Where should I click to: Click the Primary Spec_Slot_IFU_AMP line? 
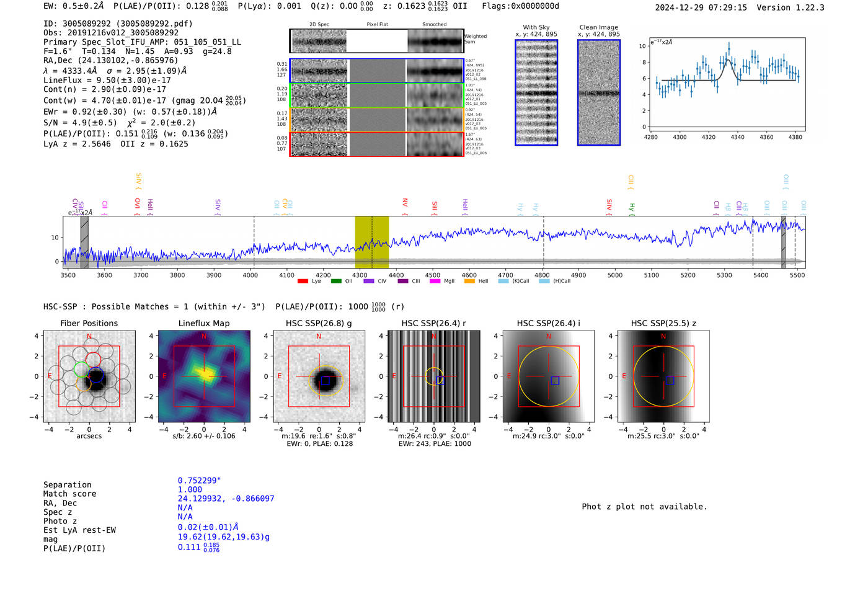click(143, 42)
